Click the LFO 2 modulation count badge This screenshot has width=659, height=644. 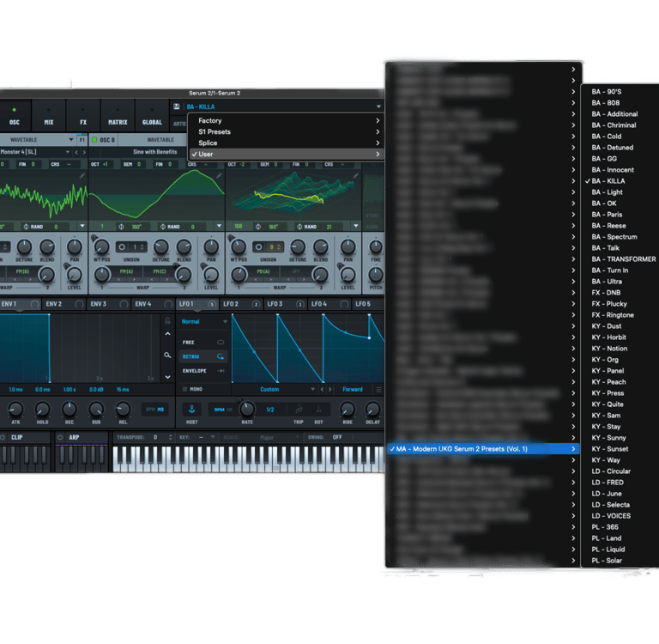coord(256,304)
